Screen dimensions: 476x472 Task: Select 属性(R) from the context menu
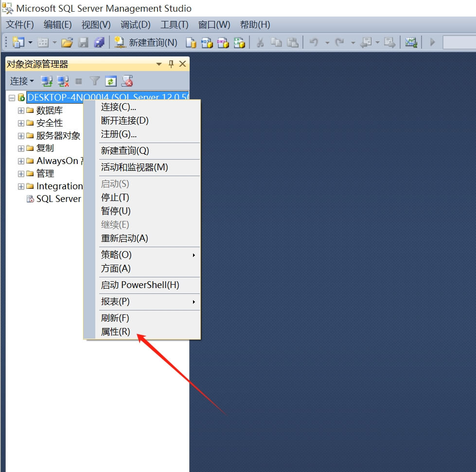tap(116, 332)
